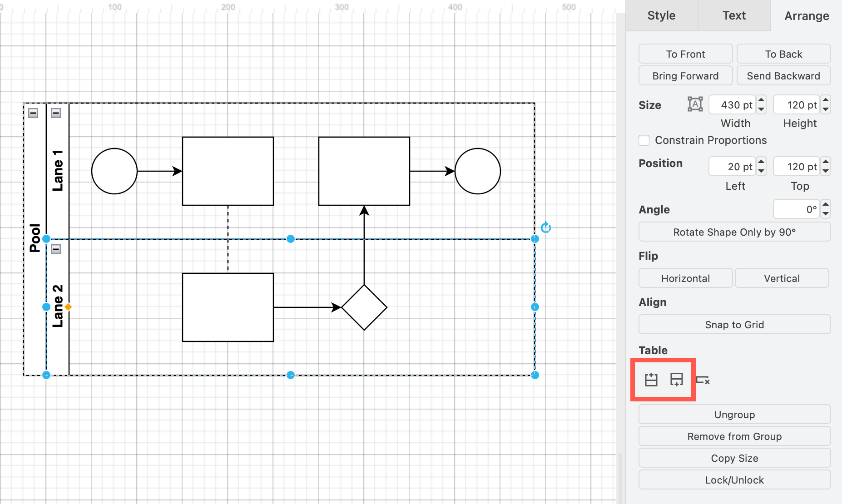Click the Autosize icon beside Size
842x504 pixels.
pos(694,104)
